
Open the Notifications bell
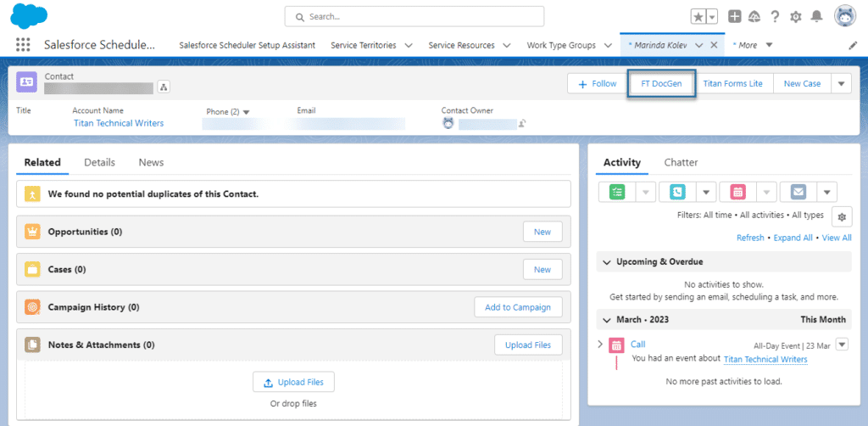click(816, 17)
